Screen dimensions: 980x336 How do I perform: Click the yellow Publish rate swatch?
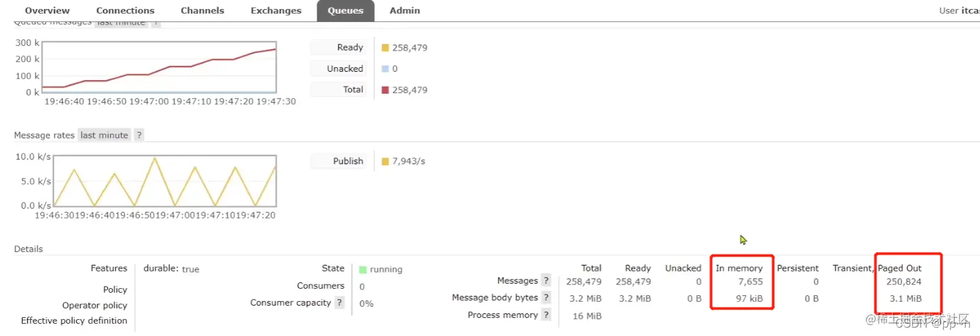(385, 161)
